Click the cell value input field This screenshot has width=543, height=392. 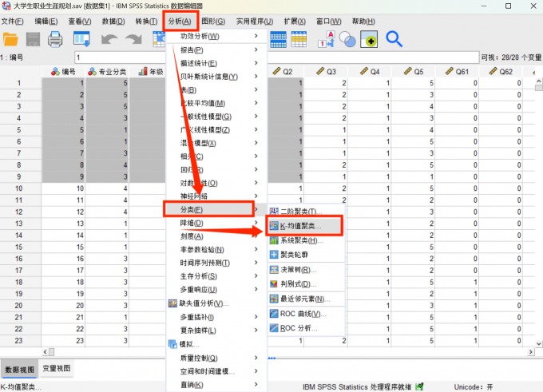[277, 57]
